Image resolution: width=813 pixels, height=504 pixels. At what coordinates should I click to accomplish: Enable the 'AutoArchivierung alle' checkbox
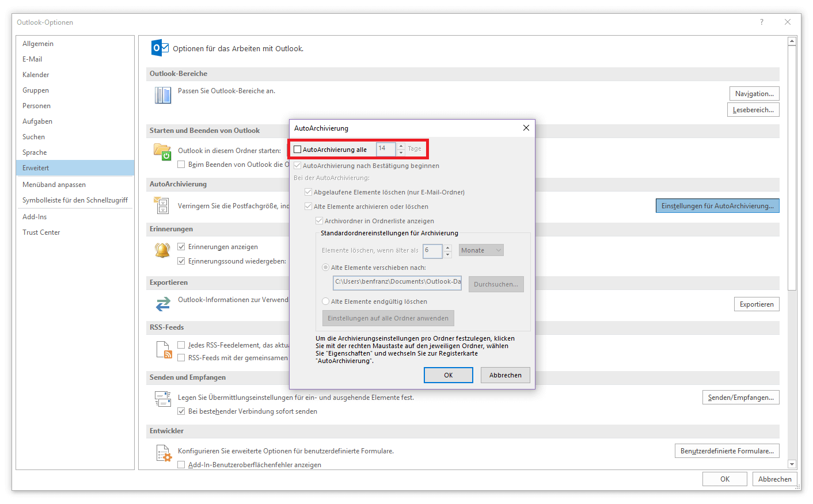(x=298, y=150)
